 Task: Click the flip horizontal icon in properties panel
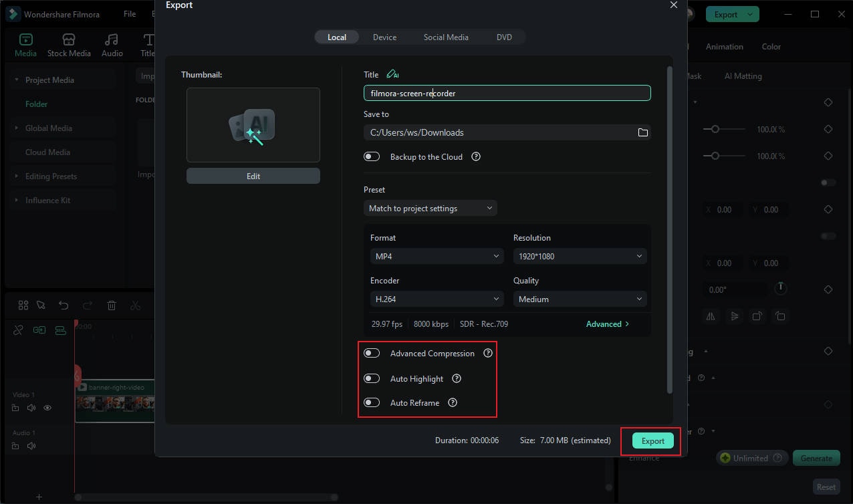tap(711, 316)
